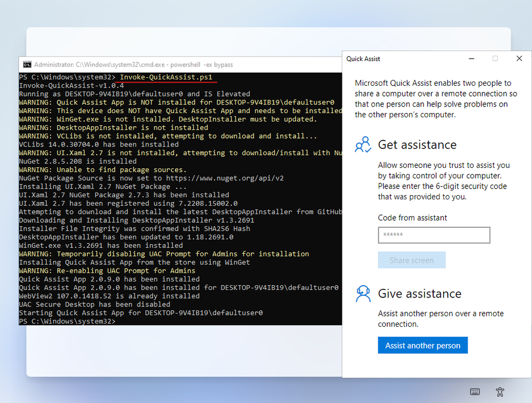Viewport: 532px width, 403px height.
Task: Open the on-screen keyboard icon
Action: point(474,392)
